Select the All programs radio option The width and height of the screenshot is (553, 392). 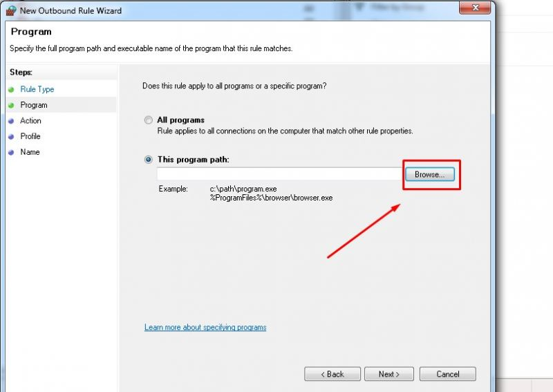[x=149, y=120]
